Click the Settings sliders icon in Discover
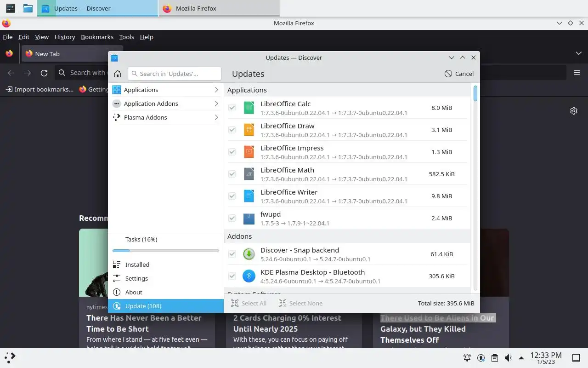 click(117, 278)
